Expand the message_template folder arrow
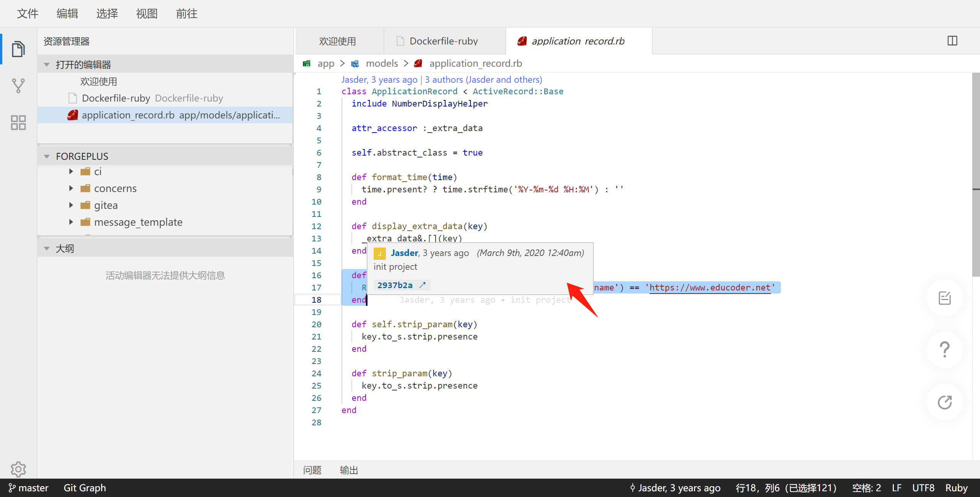This screenshot has width=980, height=497. pyautogui.click(x=71, y=222)
